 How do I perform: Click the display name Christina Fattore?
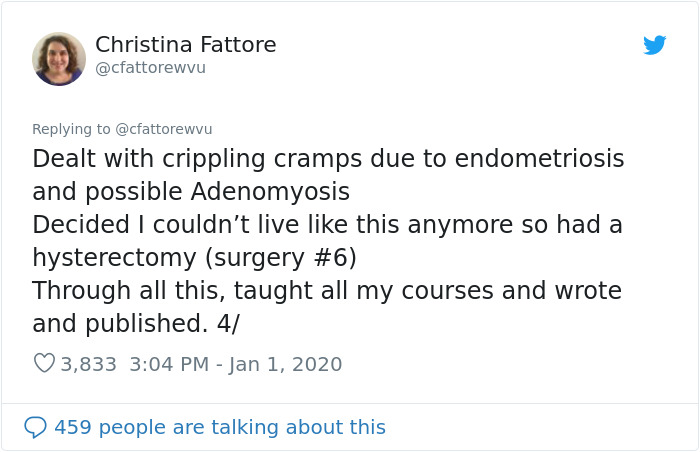pos(185,45)
